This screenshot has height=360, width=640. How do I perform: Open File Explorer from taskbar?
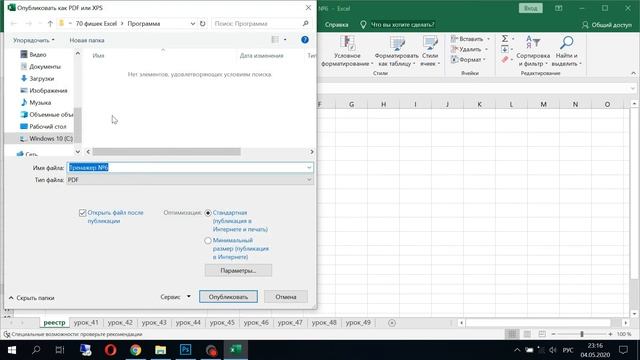point(160,350)
